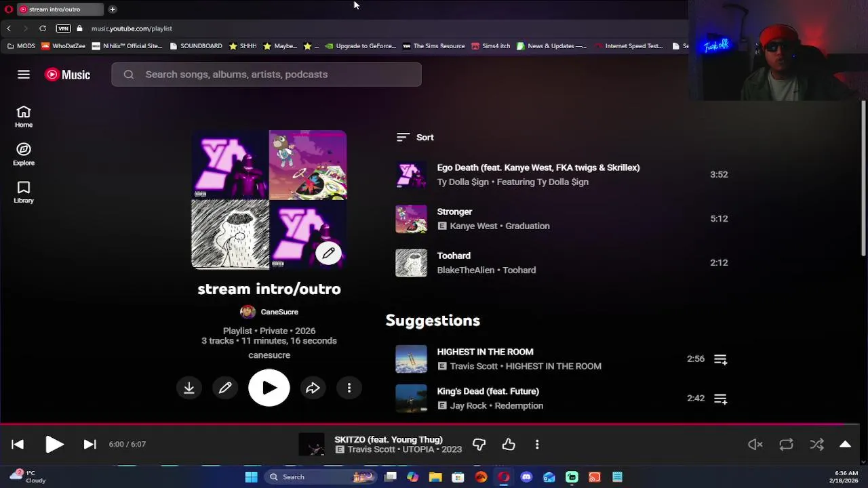Like the SKITZO song
The width and height of the screenshot is (868, 488).
click(x=509, y=445)
